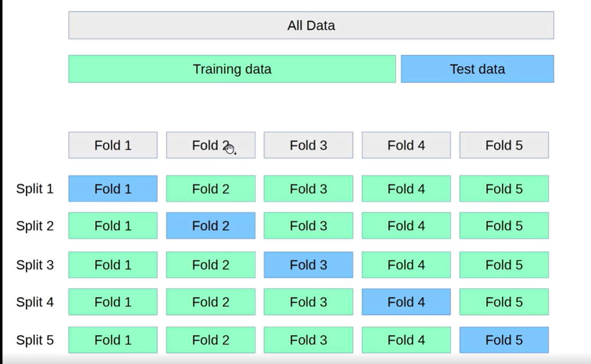Click the gray Fold 5 header box
Viewport: 591px width, 364px height.
click(x=504, y=145)
